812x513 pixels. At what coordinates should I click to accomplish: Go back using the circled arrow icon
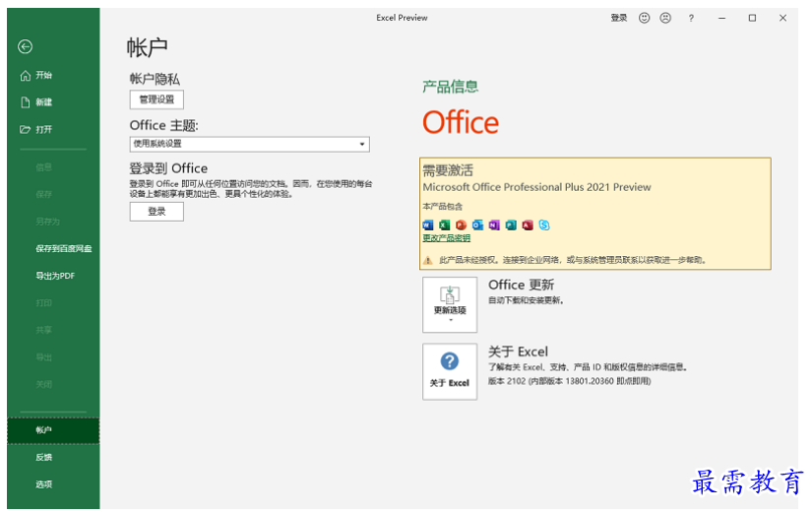25,46
